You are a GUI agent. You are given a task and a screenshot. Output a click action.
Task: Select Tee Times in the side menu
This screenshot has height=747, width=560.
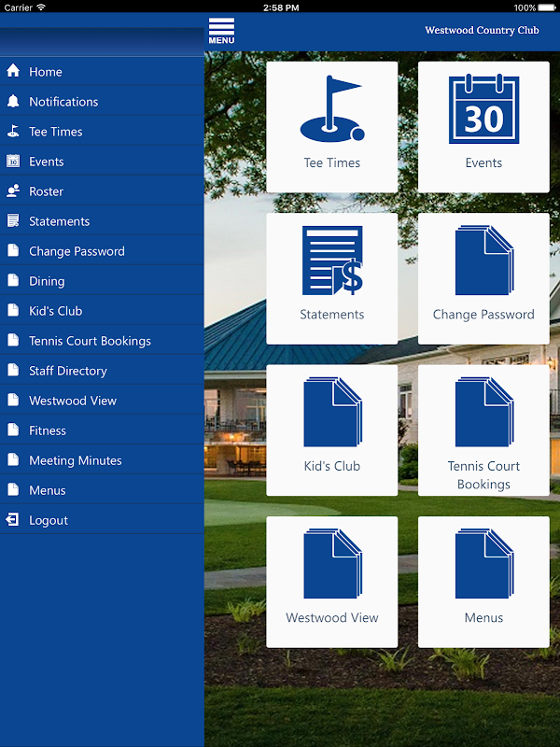pos(102,132)
